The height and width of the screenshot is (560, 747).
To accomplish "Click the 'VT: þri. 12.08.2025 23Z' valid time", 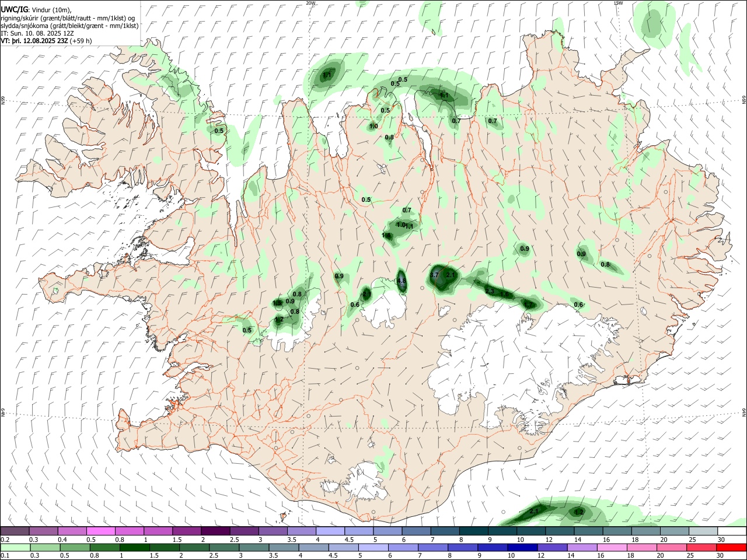I will click(x=34, y=41).
